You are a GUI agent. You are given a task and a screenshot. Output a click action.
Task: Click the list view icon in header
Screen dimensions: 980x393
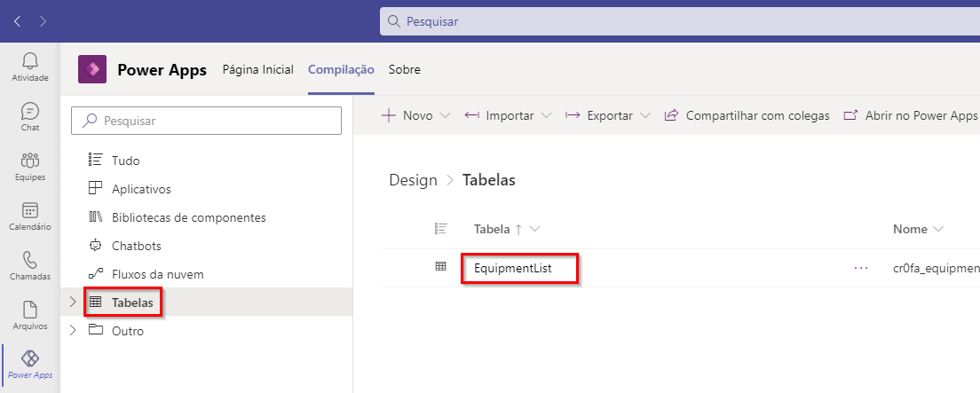(x=441, y=229)
